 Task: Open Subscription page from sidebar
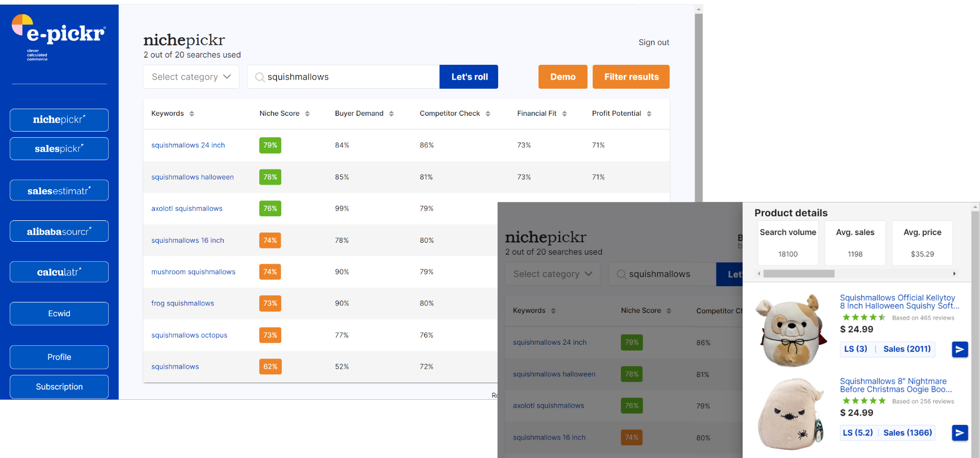[59, 387]
